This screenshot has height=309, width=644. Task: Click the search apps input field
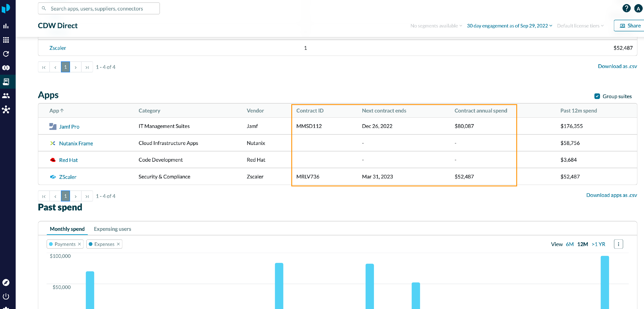99,9
